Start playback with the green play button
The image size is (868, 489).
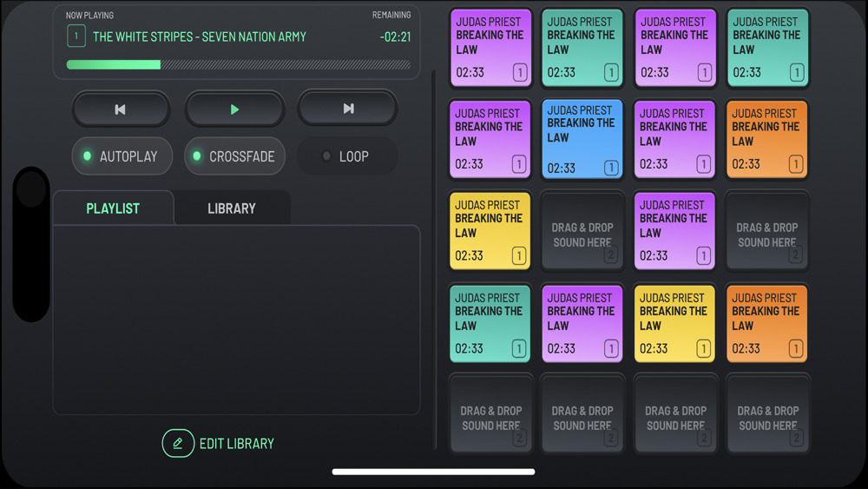click(x=234, y=109)
